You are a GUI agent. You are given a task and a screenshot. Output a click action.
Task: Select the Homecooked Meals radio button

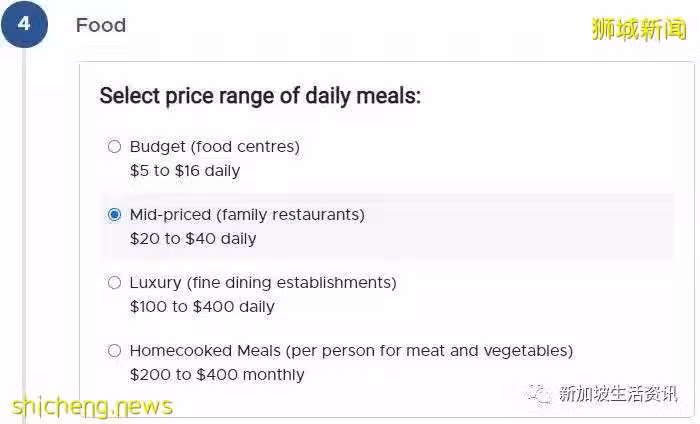point(114,351)
